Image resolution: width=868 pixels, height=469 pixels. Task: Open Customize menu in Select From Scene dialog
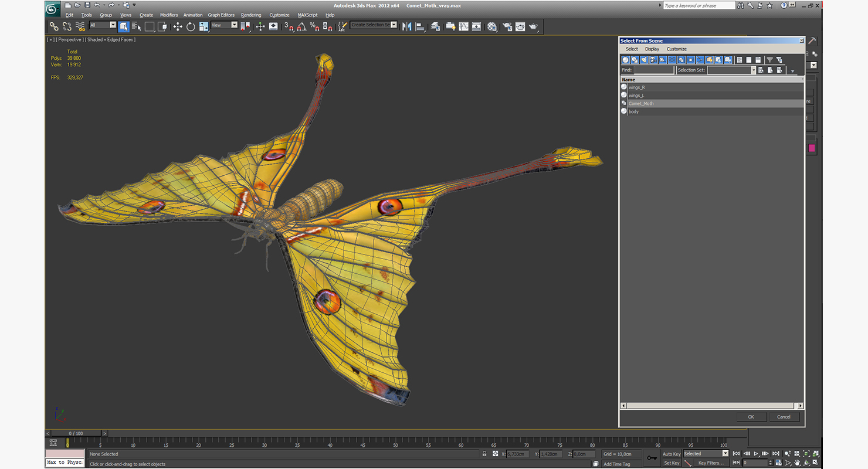676,49
